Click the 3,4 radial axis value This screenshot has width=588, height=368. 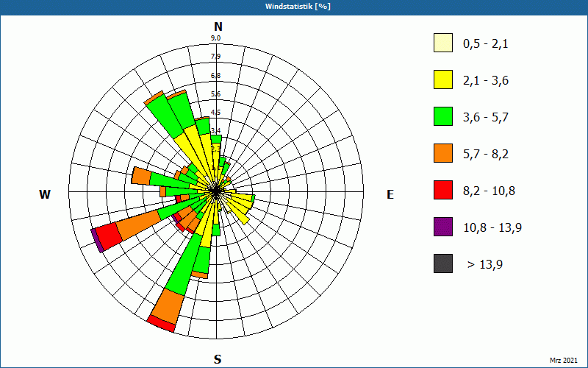coord(215,131)
